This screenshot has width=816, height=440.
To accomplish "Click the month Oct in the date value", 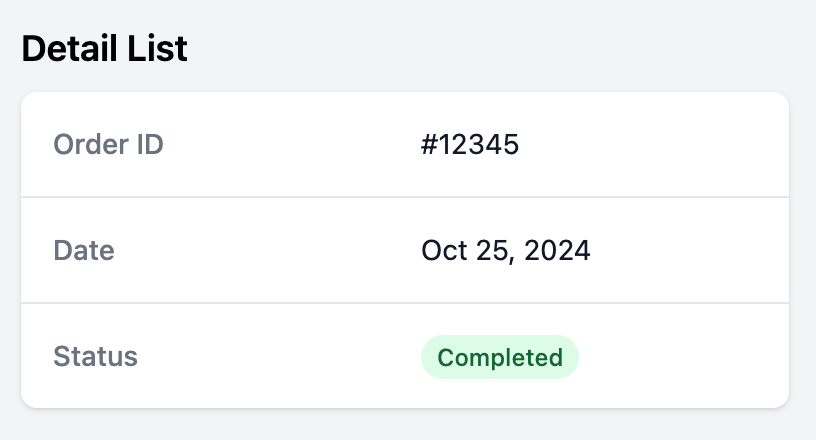I will [444, 250].
